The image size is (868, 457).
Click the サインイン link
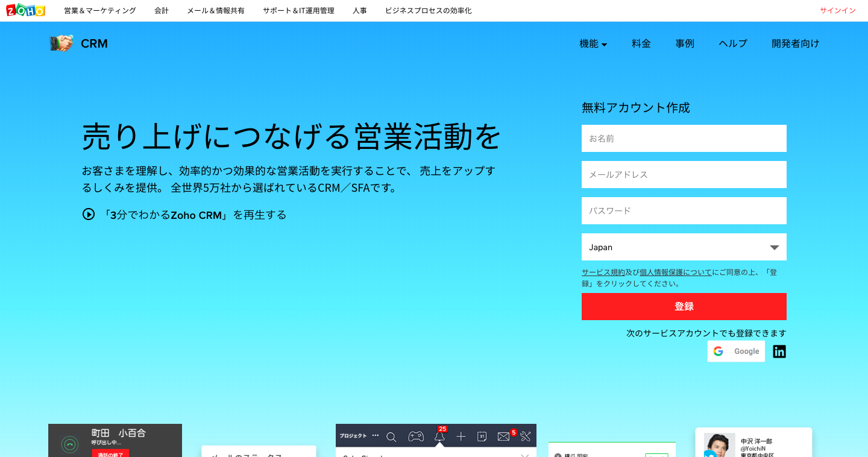[x=838, y=11]
